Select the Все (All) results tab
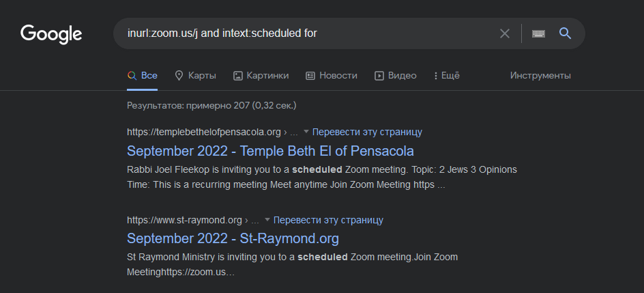644x293 pixels. (143, 76)
